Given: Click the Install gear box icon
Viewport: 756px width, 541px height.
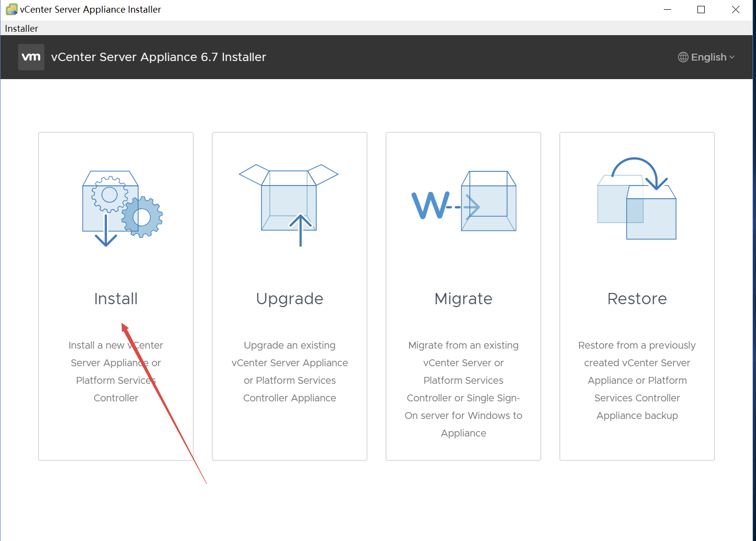Looking at the screenshot, I should 123,208.
